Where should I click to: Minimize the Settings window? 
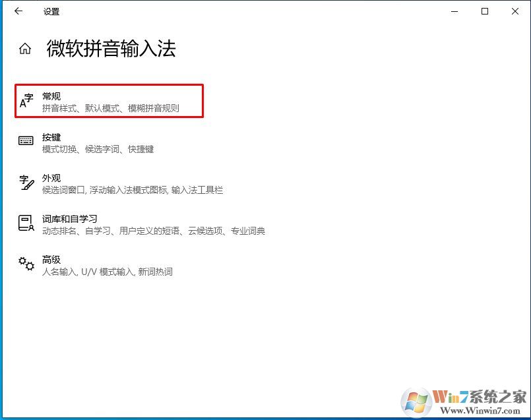pos(454,11)
